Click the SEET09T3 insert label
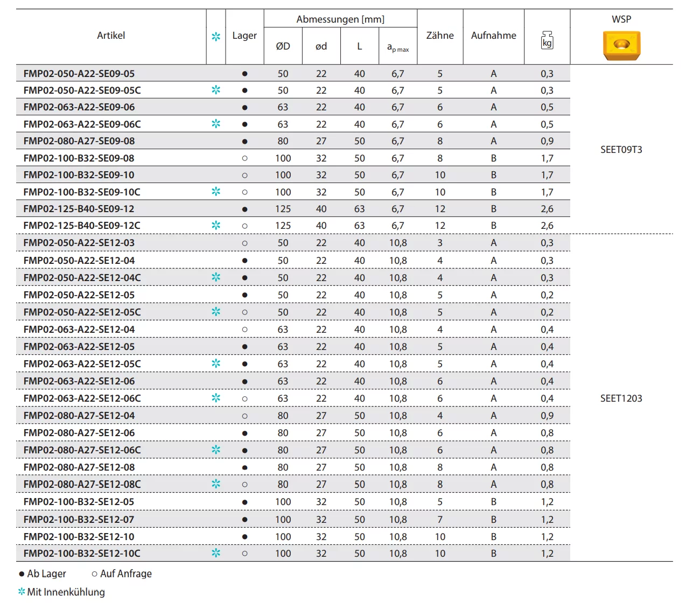Screen dimensions: 686x616 [621, 150]
